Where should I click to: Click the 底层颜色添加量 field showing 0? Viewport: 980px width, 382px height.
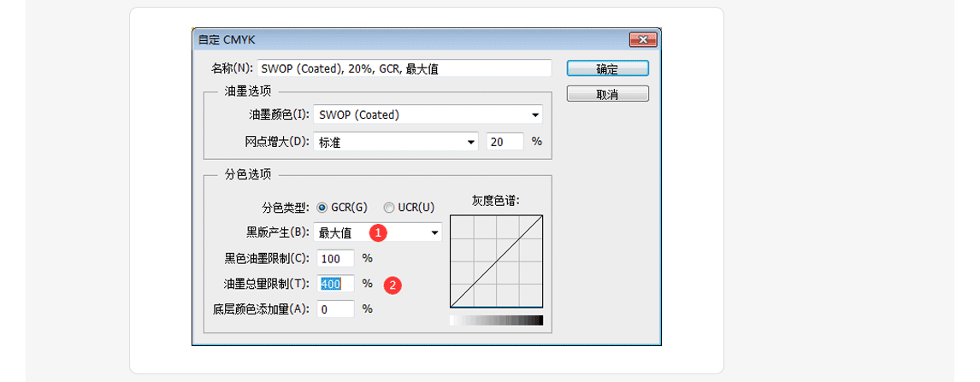pyautogui.click(x=334, y=309)
